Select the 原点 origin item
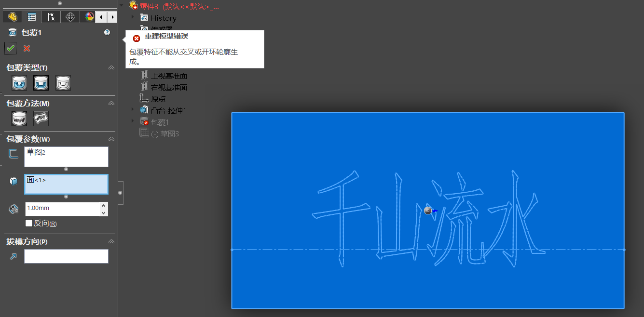Viewport: 644px width, 317px height. (x=158, y=99)
